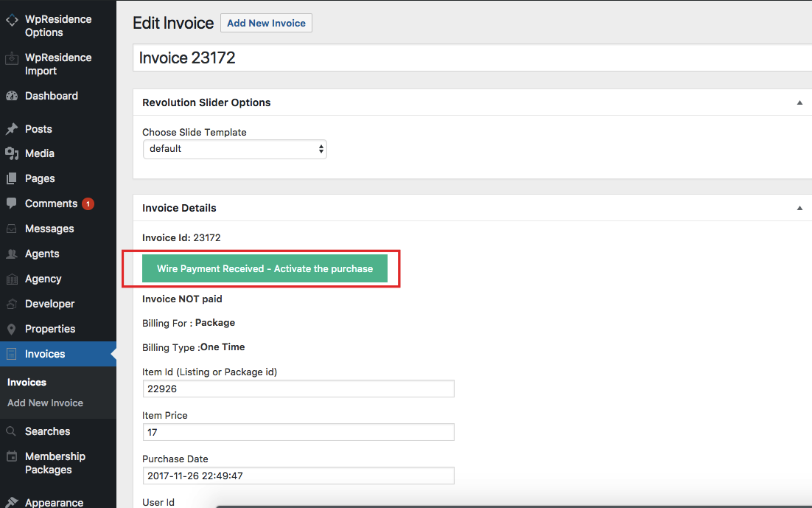Open Choose Slide Template dropdown
This screenshot has height=508, width=812.
(x=234, y=149)
